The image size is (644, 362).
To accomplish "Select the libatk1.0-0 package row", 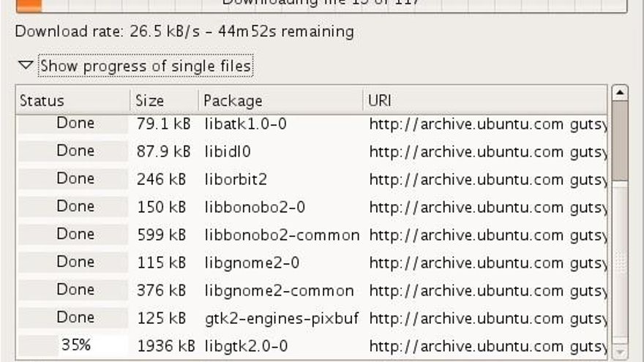I will pos(246,124).
